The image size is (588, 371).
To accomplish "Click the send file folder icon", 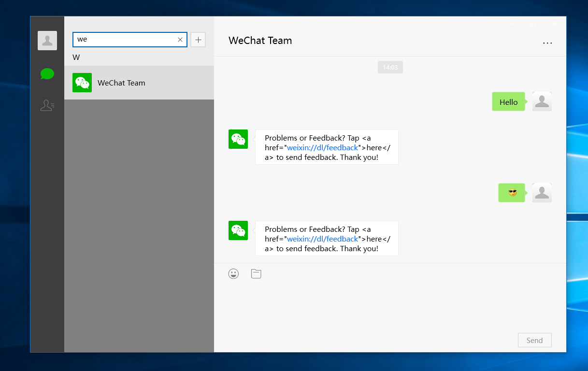I will pos(256,274).
